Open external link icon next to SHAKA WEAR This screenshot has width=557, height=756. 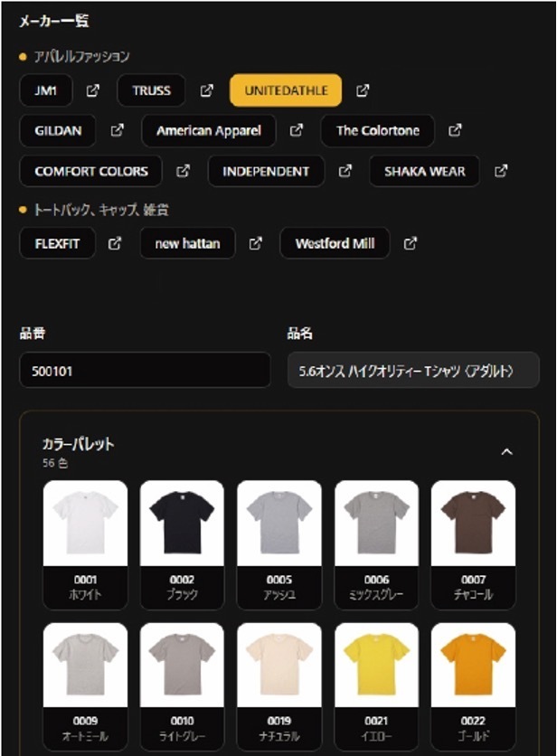pyautogui.click(x=501, y=171)
